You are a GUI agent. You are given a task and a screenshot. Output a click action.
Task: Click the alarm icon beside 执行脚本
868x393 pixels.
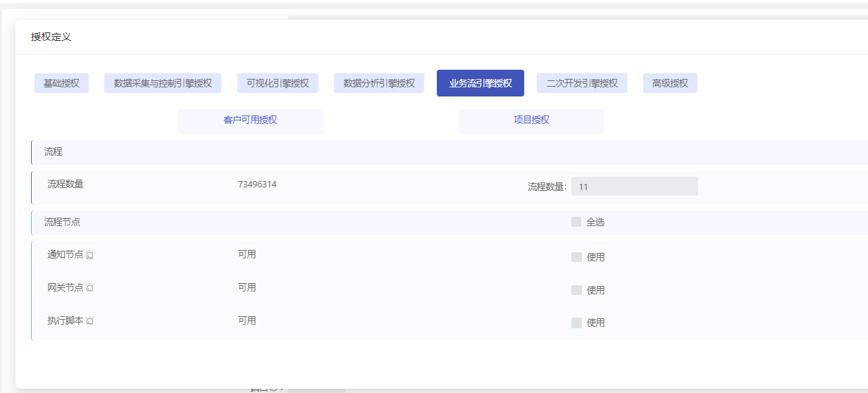click(89, 321)
